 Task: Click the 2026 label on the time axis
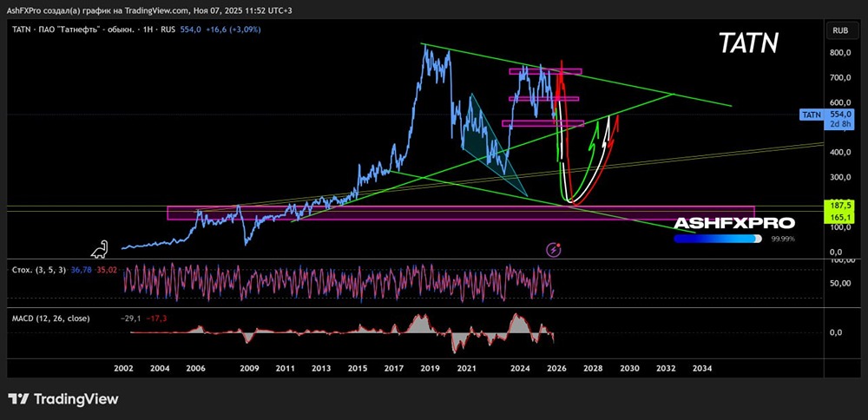[x=557, y=368]
